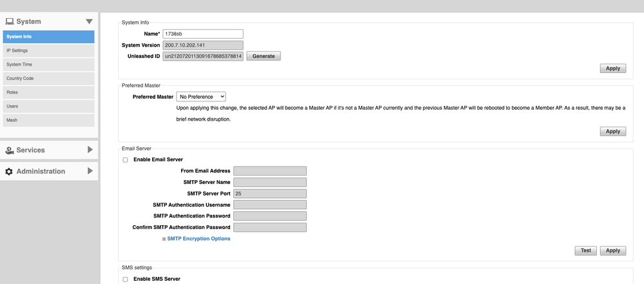Open the Roles menu item
Image resolution: width=644 pixels, height=284 pixels.
[x=48, y=92]
